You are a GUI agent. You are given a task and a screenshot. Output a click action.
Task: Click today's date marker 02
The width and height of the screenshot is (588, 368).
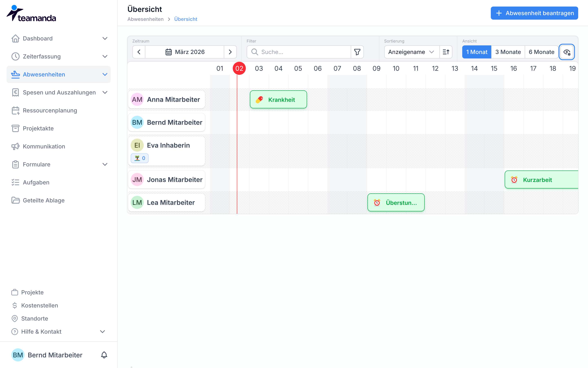pyautogui.click(x=239, y=68)
